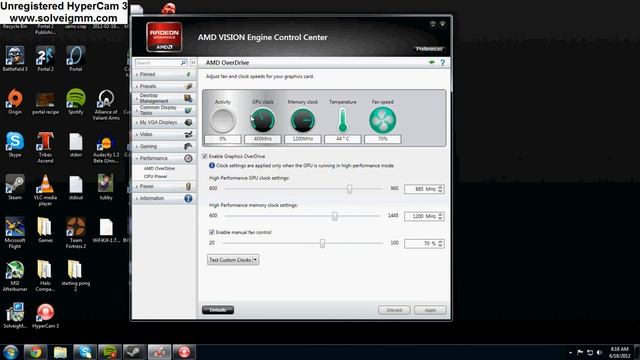Open Team Fortress 2 desktop shortcut
Viewport: 640px width, 360px height.
pyautogui.click(x=76, y=233)
